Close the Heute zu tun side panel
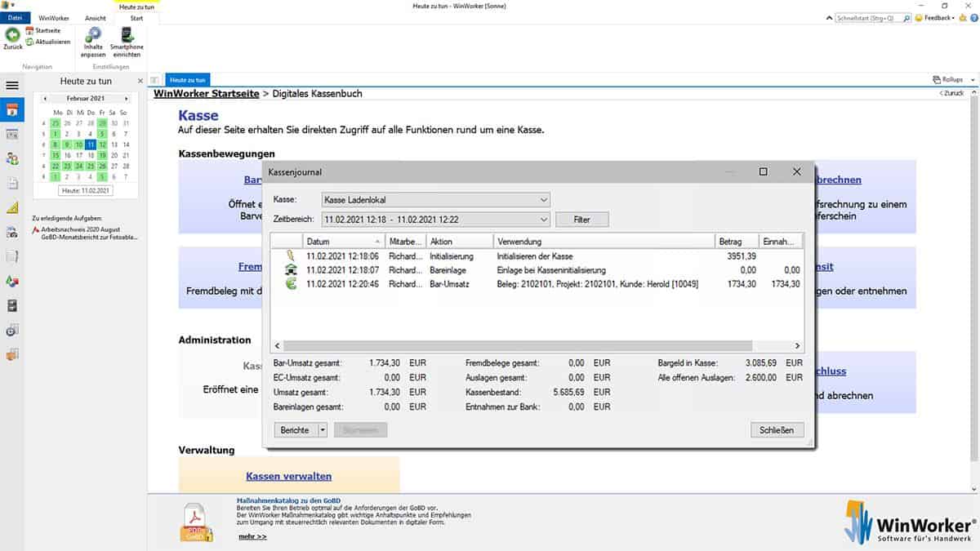Image resolution: width=980 pixels, height=551 pixels. (140, 81)
